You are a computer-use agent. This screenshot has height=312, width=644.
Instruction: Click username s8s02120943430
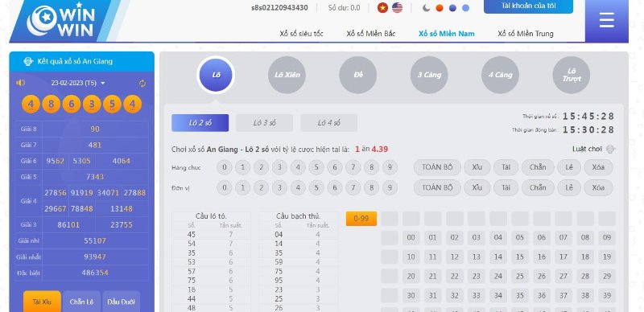(x=279, y=8)
